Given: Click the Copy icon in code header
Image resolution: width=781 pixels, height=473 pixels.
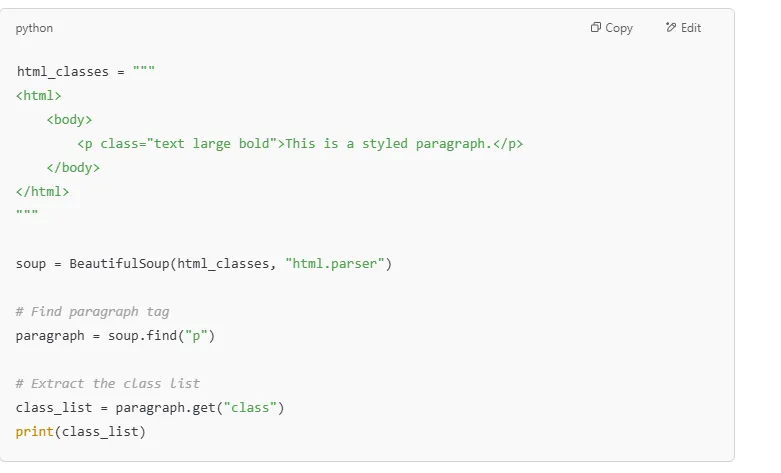Looking at the screenshot, I should coord(596,28).
